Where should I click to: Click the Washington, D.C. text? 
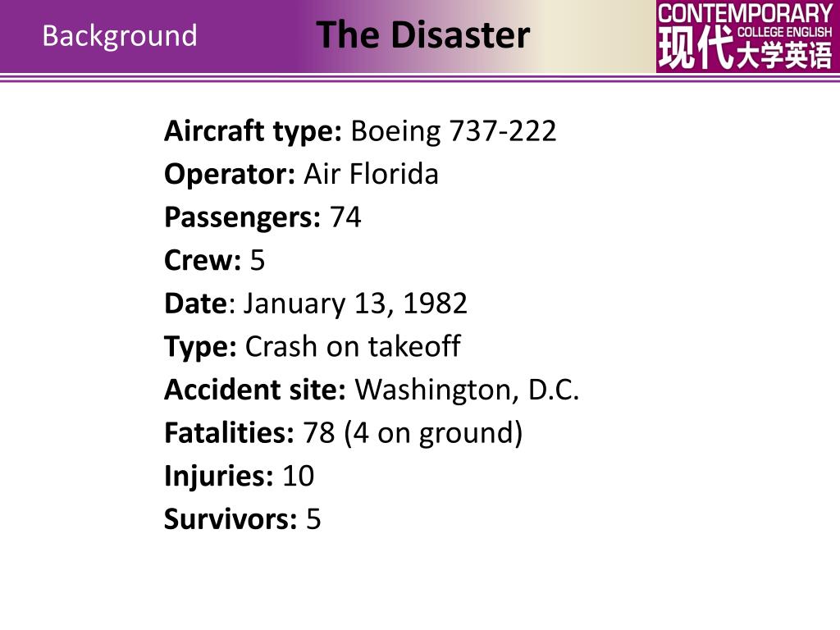467,390
